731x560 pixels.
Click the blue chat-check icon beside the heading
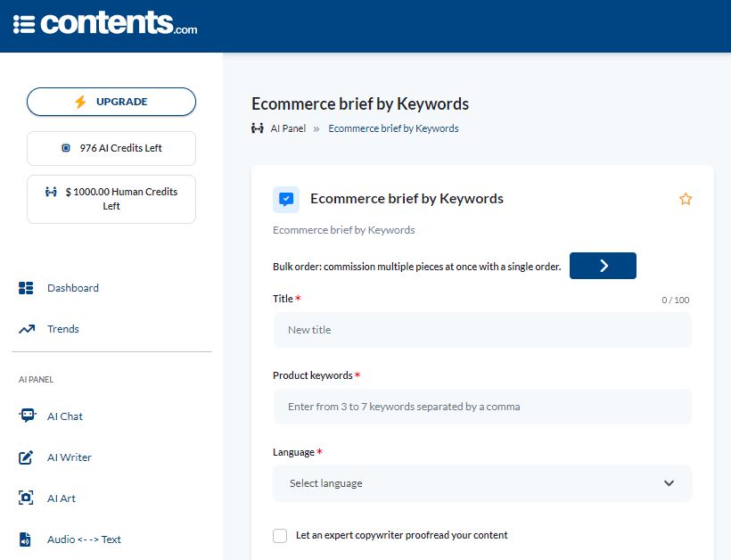click(x=286, y=200)
